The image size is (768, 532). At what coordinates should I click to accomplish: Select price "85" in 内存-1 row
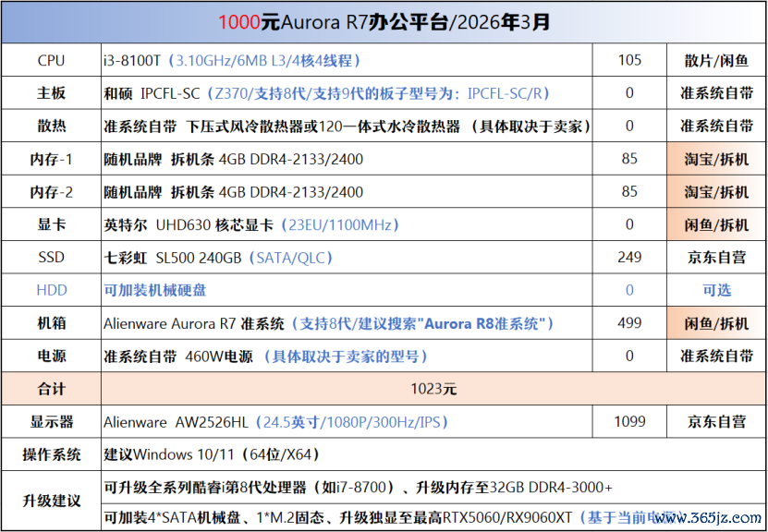coord(629,159)
